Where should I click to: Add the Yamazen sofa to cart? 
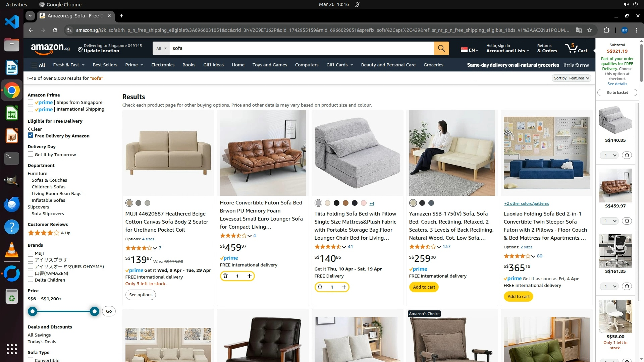pyautogui.click(x=424, y=287)
